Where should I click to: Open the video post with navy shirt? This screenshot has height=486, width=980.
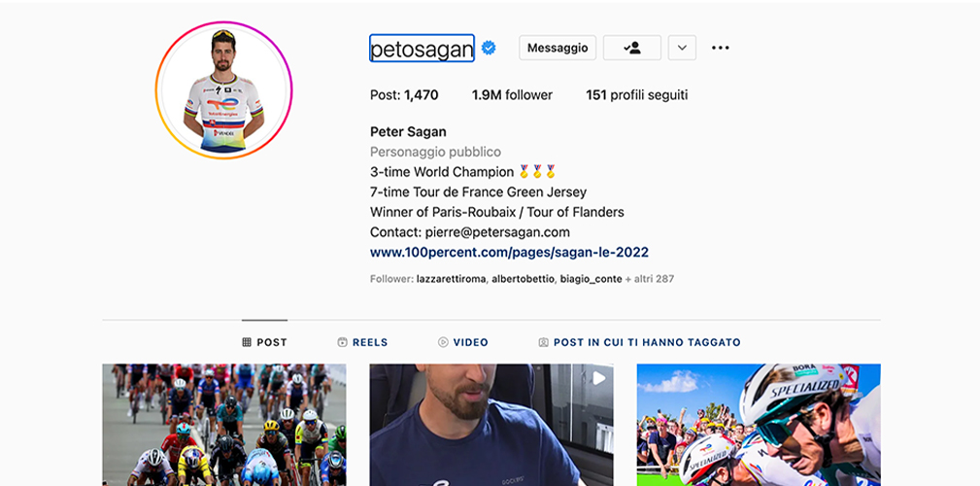pos(491,425)
